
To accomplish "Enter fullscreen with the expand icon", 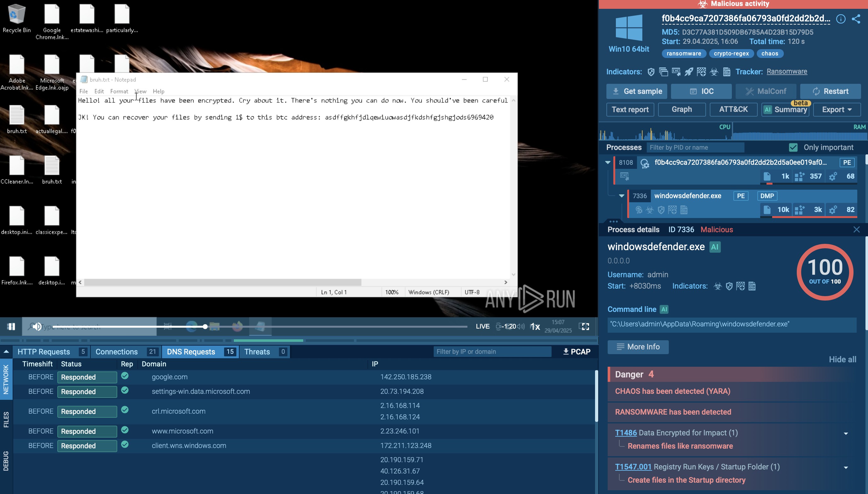I will click(x=584, y=326).
